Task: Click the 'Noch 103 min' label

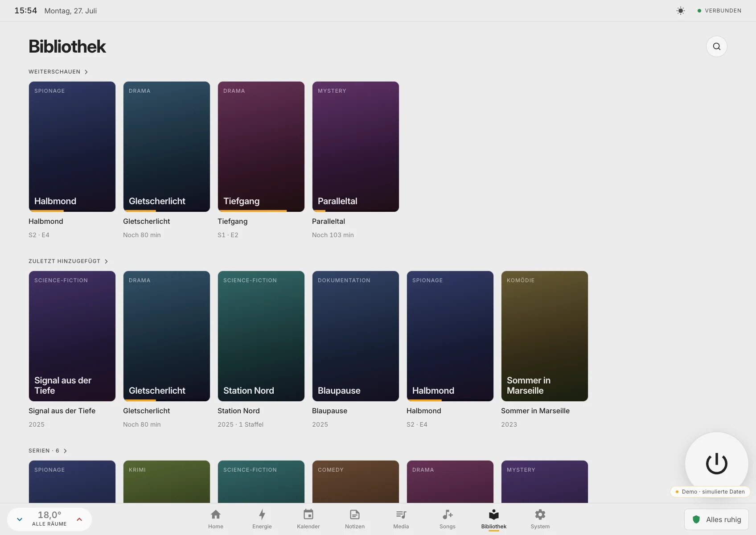Action: [x=333, y=235]
